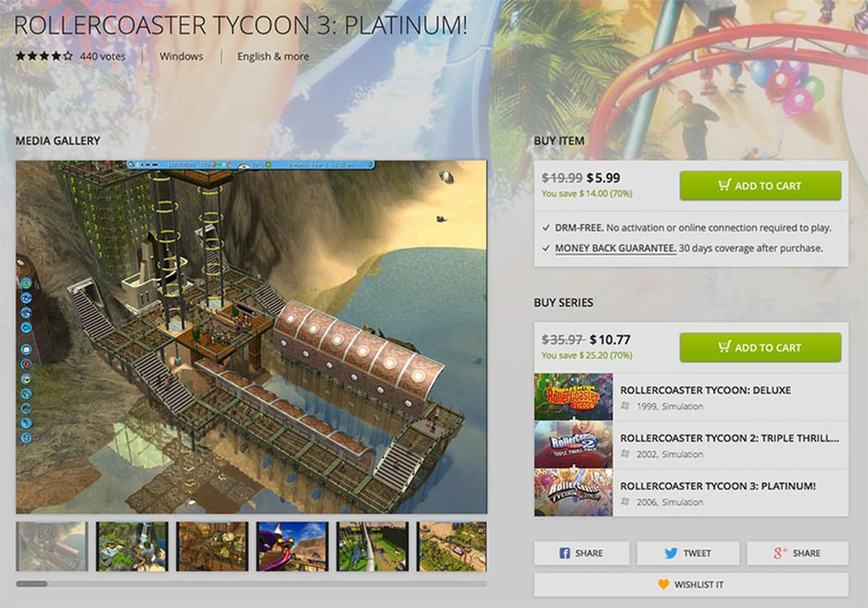The image size is (868, 608).
Task: Click the Windows icon beside 1999, Simulation
Action: (x=625, y=406)
